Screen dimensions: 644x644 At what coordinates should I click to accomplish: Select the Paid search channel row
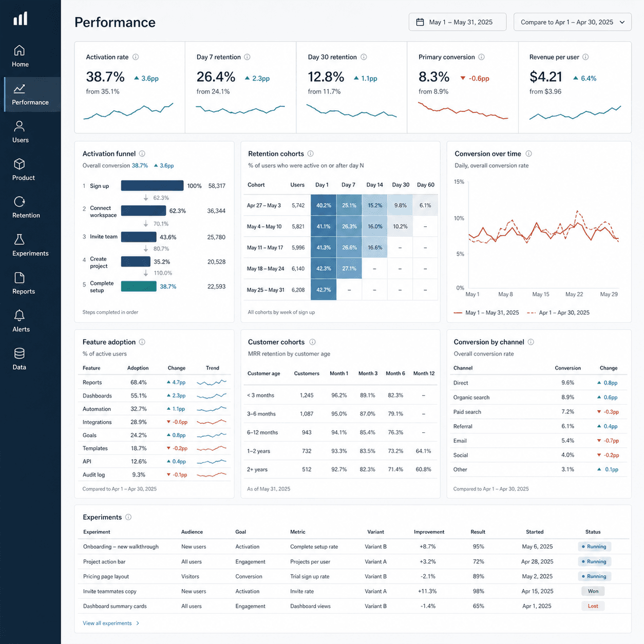538,412
